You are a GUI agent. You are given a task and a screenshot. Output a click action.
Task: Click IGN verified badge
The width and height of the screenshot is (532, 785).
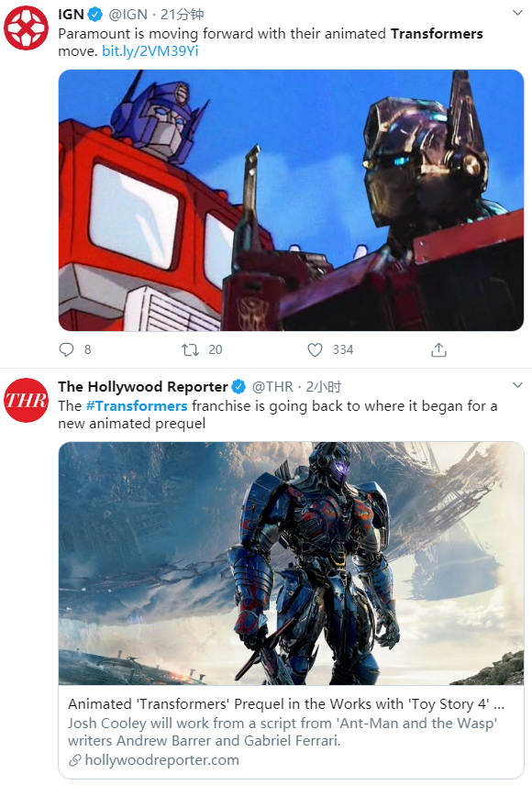pos(95,15)
